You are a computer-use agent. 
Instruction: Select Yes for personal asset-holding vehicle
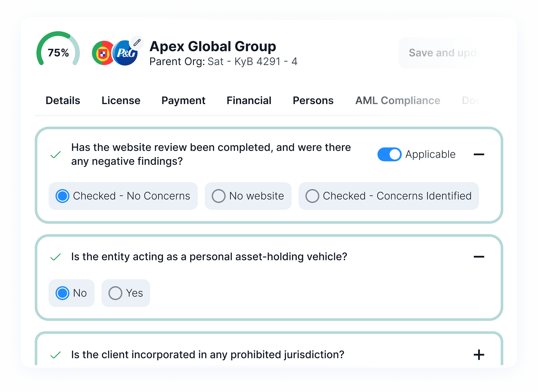point(115,293)
